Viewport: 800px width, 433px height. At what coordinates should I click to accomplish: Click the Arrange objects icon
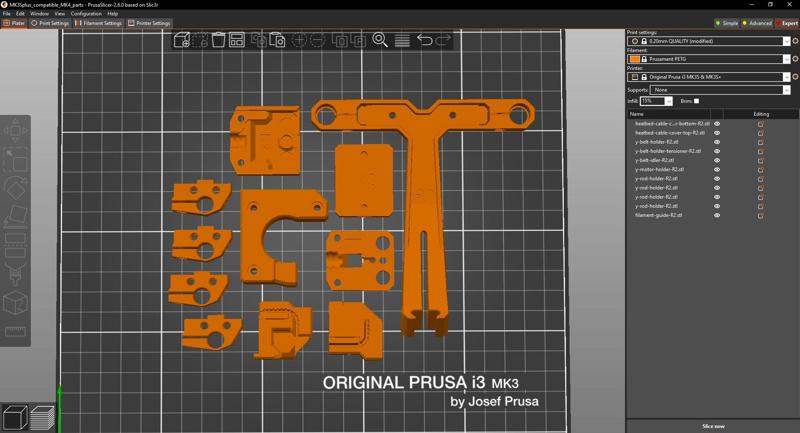pyautogui.click(x=237, y=40)
